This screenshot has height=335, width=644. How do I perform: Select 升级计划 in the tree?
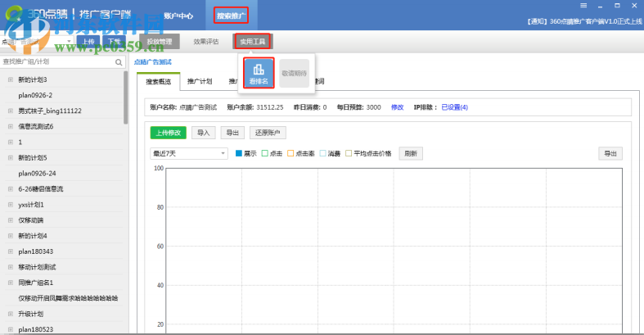click(31, 314)
